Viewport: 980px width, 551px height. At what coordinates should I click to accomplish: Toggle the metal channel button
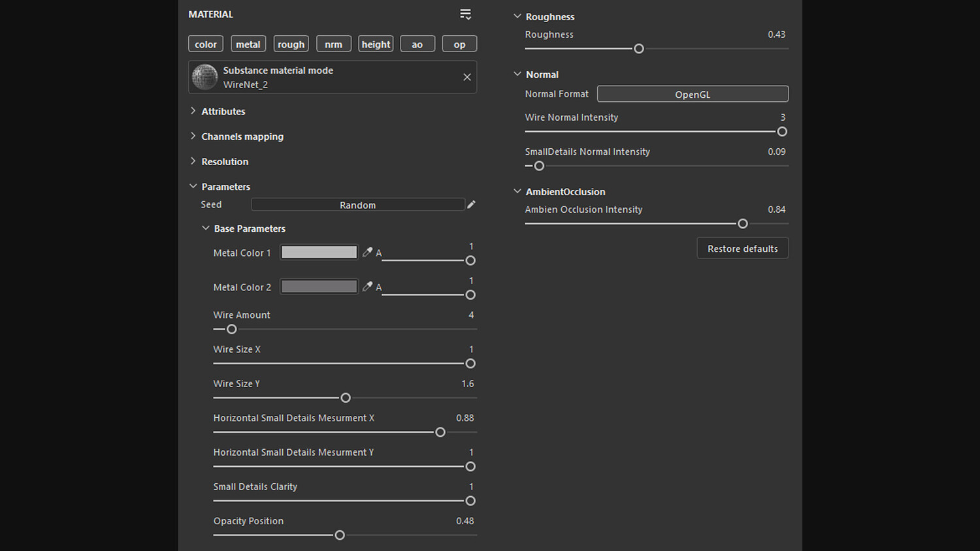point(248,44)
